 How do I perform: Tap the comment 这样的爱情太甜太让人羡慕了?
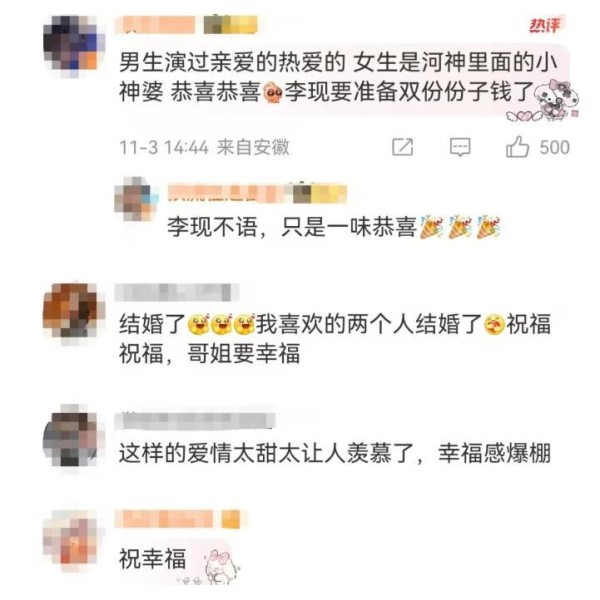click(x=335, y=453)
